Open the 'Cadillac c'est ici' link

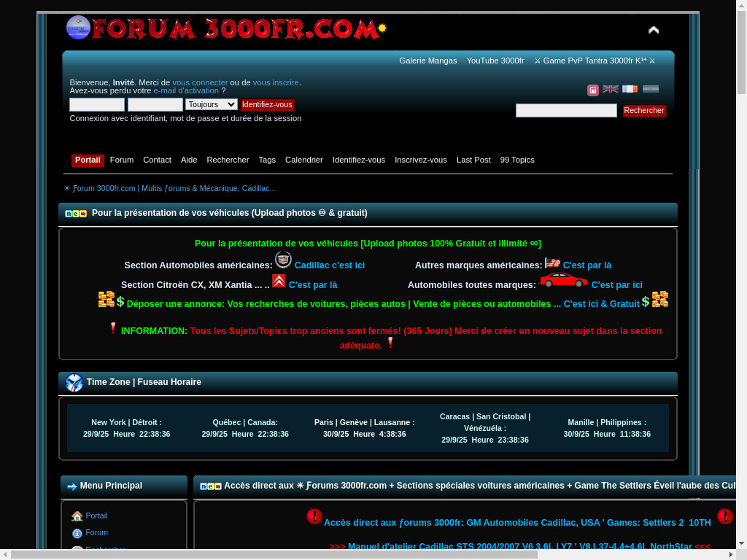329,265
